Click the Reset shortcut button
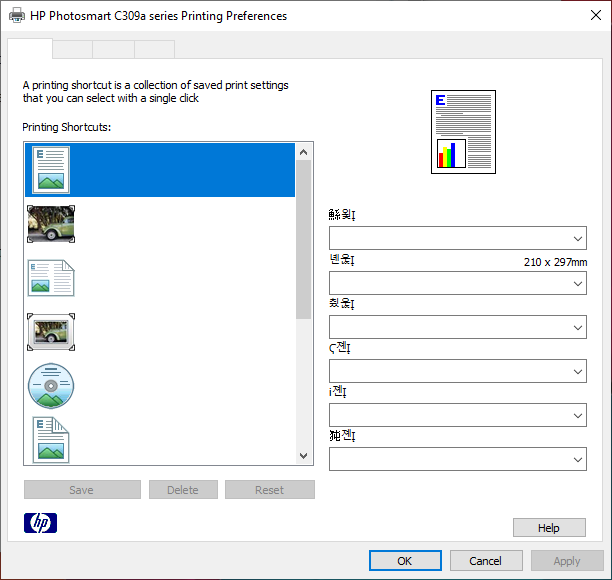This screenshot has width=612, height=580. coord(270,490)
